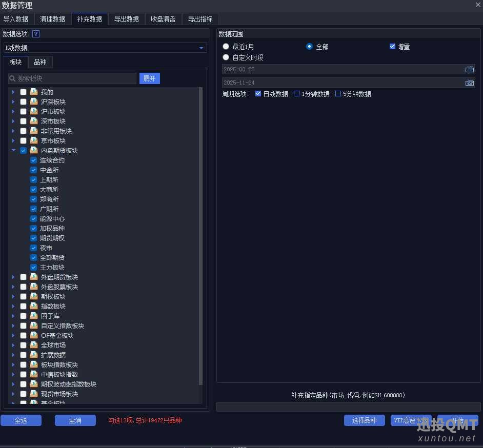
Task: Select the 最近1月 radio button
Action: [226, 47]
